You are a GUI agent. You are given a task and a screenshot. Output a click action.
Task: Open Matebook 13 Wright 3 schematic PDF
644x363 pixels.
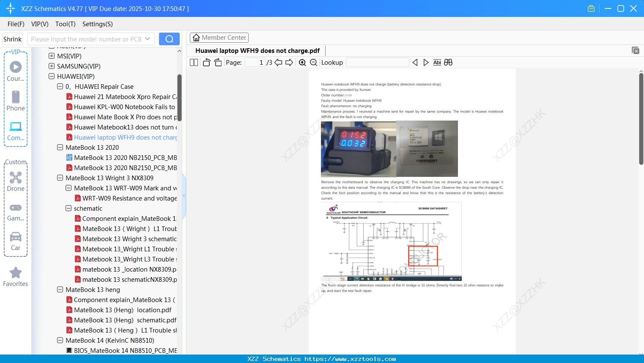(126, 239)
